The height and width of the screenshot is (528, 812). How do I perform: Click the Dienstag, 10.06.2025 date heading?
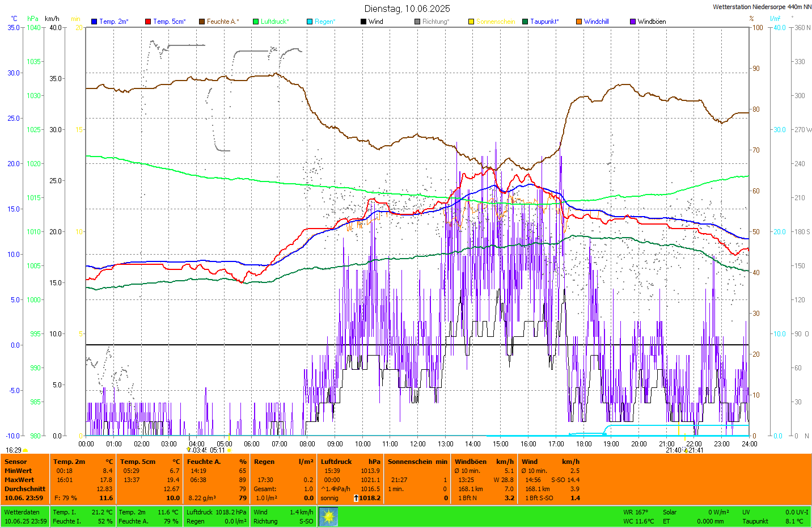407,9
